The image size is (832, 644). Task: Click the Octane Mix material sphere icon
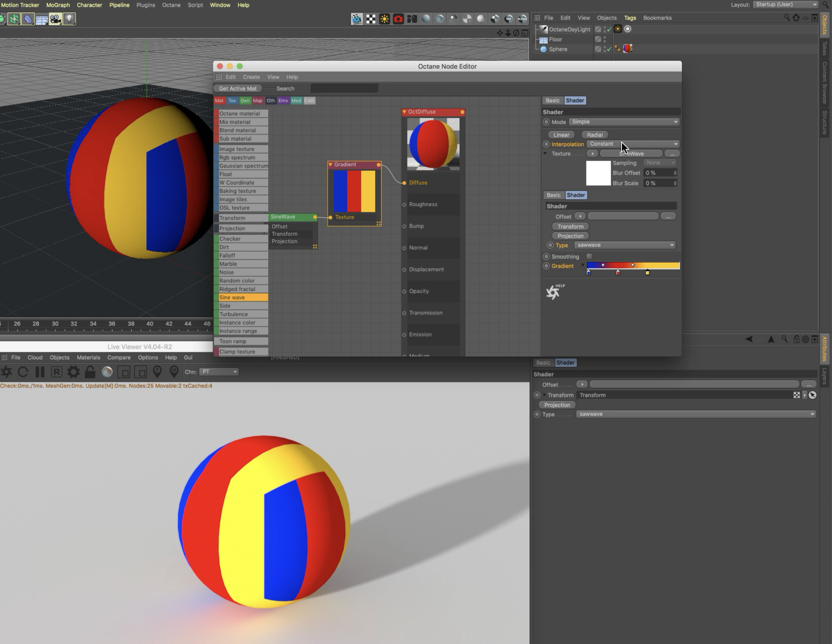click(508, 18)
